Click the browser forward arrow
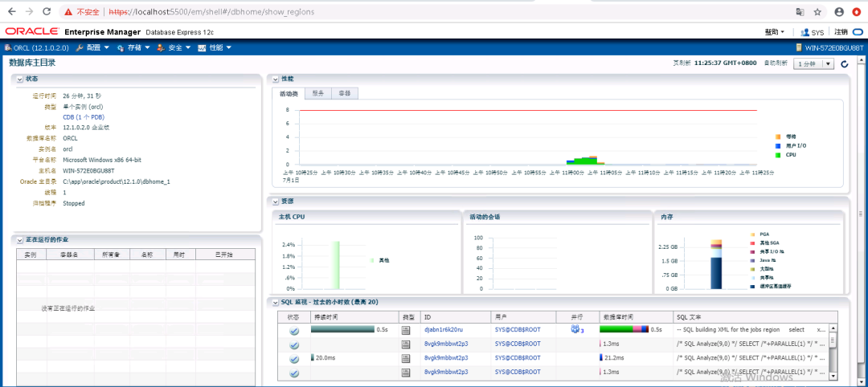The width and height of the screenshot is (868, 387). click(30, 11)
